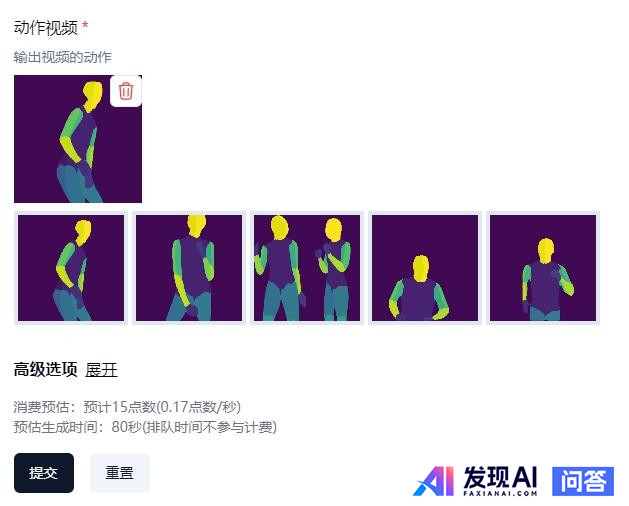Click the FAXIANAI.COM watermark text
Viewport: 629px width, 506px height.
(500, 493)
